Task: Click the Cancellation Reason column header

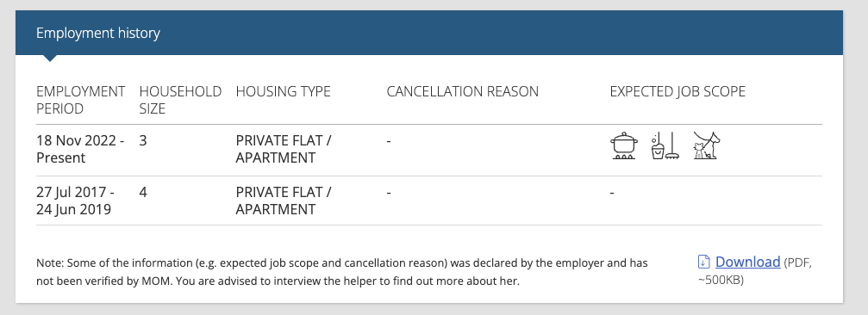Action: pyautogui.click(x=462, y=92)
